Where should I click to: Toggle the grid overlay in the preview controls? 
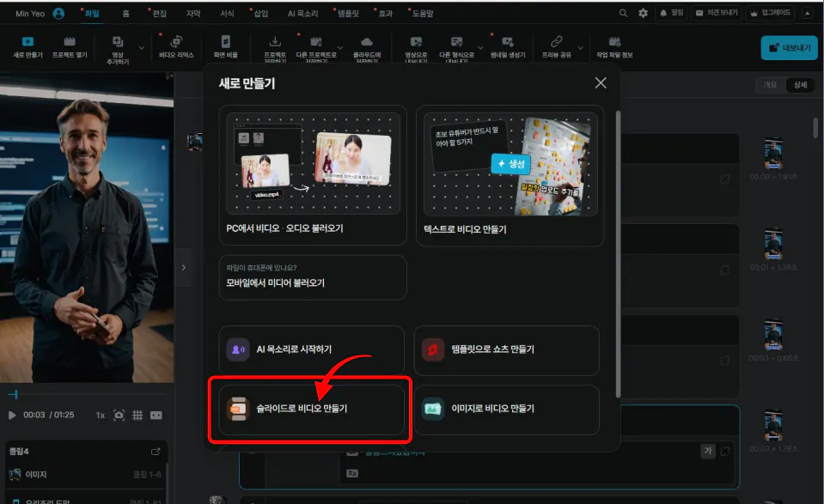pos(137,415)
